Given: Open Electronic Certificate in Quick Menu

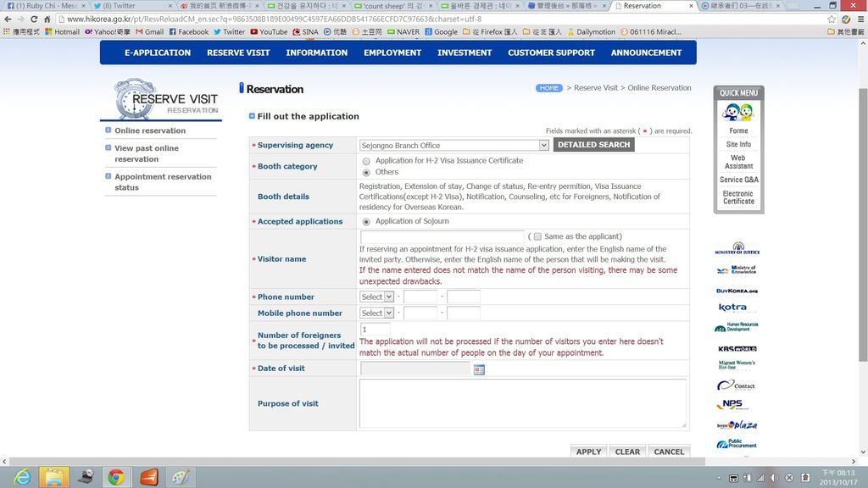Looking at the screenshot, I should click(738, 197).
